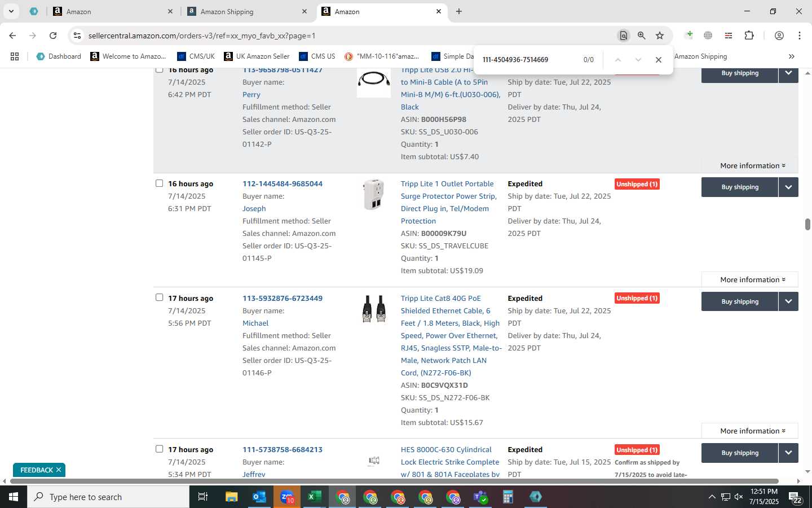Open the Chrome profile avatar icon

[779, 36]
